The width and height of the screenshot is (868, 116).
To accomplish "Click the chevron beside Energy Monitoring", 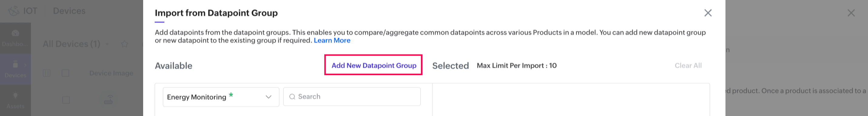I will (x=268, y=97).
